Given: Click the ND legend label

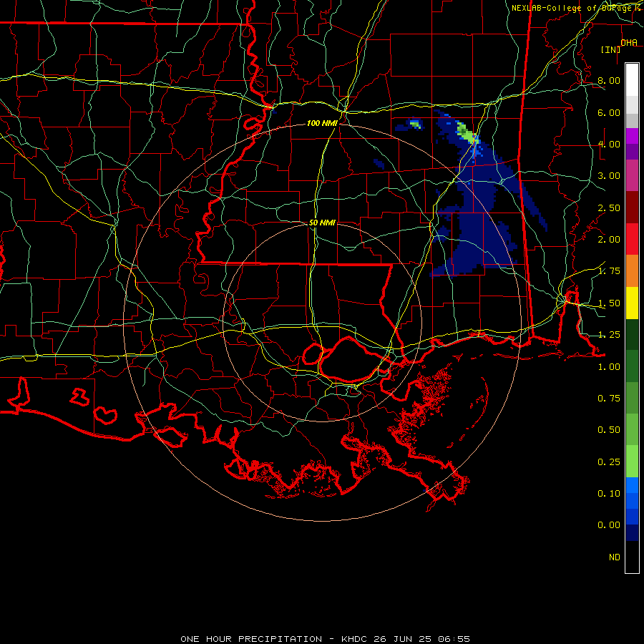Looking at the screenshot, I should (x=615, y=557).
